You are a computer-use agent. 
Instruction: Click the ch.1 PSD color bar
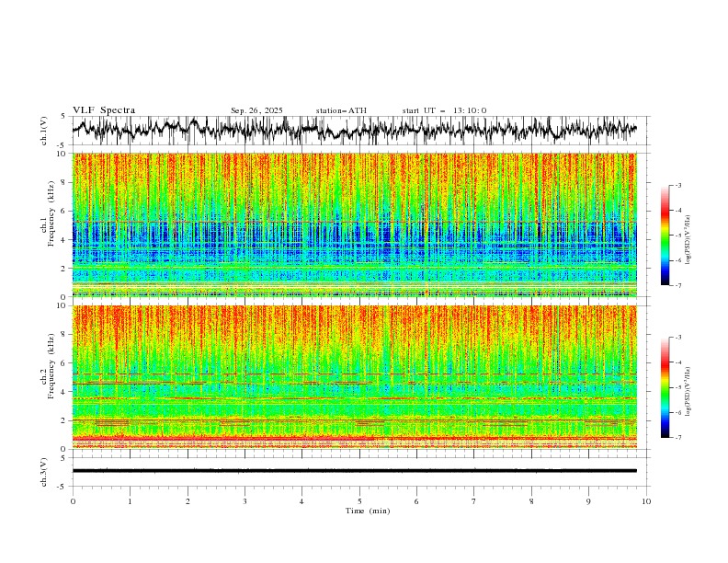pos(665,235)
